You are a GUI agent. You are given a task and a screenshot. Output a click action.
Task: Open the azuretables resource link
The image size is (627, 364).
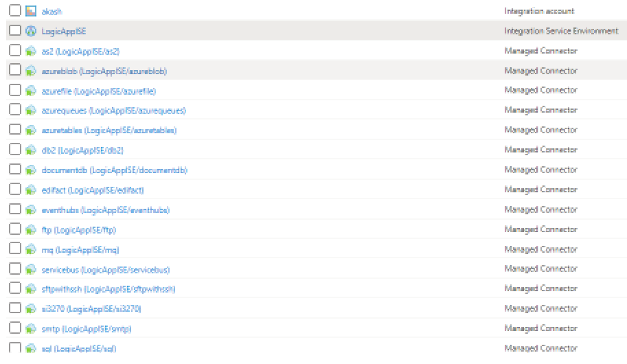click(109, 130)
